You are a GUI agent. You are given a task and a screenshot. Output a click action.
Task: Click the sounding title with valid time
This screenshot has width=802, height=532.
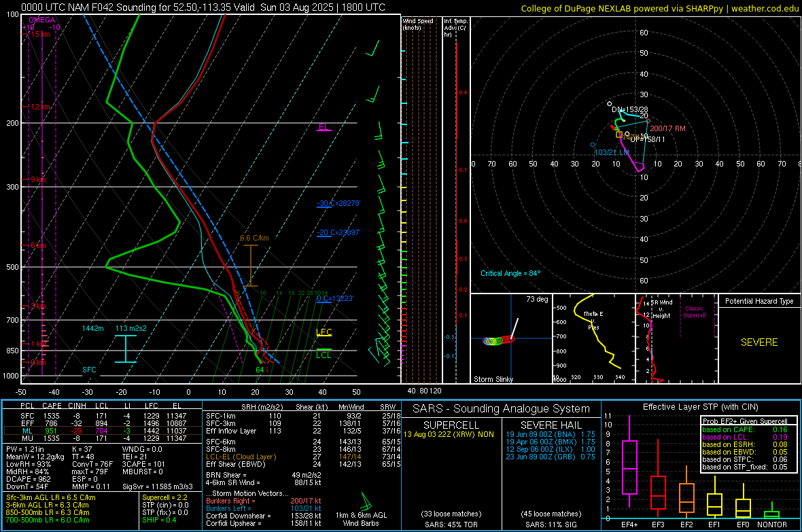pyautogui.click(x=203, y=7)
